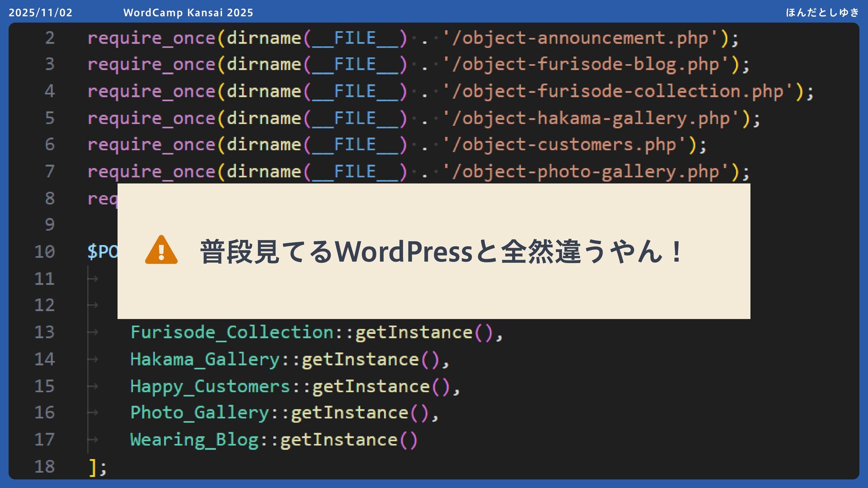This screenshot has height=488, width=868.
Task: Click the tab arrow on line 11
Action: (x=93, y=279)
